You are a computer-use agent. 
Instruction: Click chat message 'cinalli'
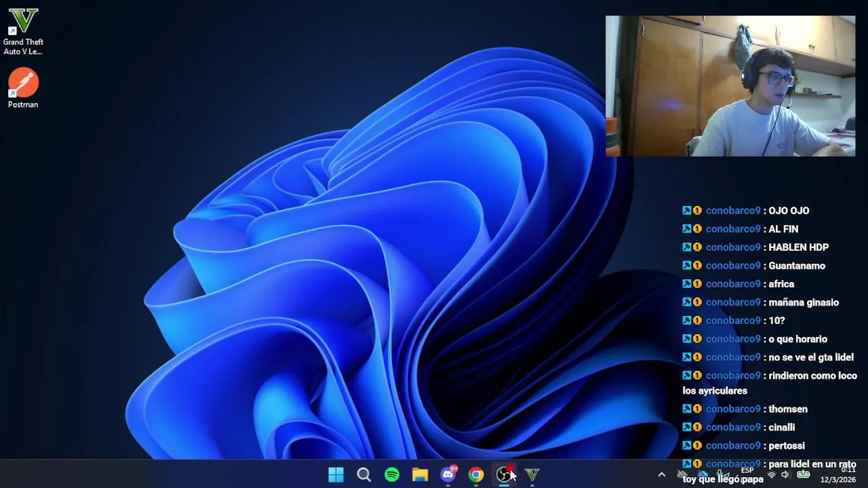781,427
